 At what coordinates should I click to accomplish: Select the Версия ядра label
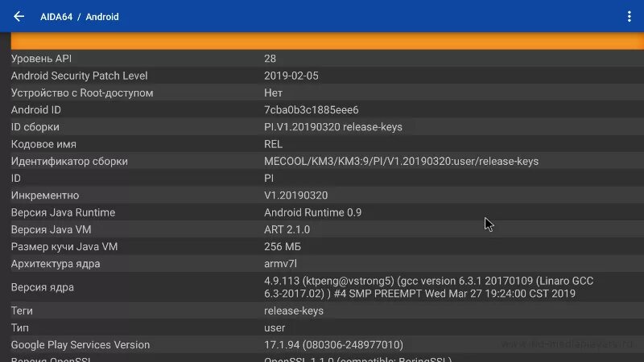coord(43,287)
